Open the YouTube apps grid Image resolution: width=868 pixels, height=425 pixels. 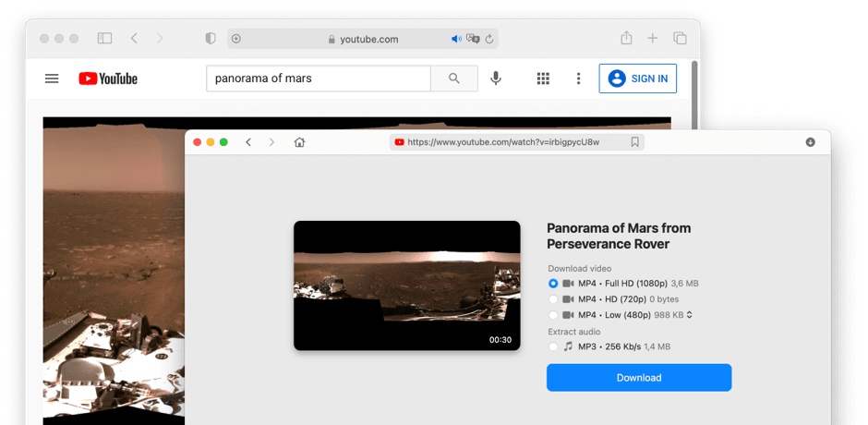(543, 79)
